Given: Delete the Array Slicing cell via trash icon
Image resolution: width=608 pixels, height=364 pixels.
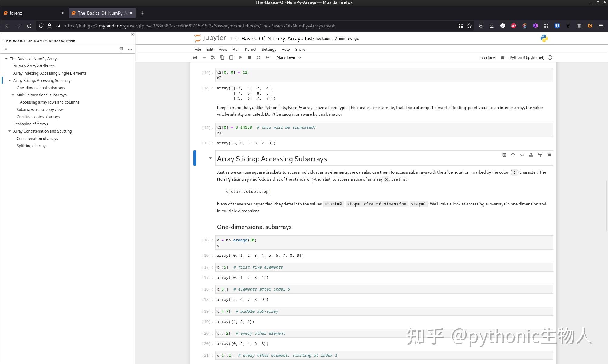Looking at the screenshot, I should (549, 155).
